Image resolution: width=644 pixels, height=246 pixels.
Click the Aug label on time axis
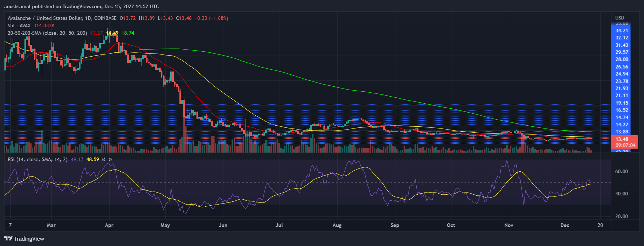[337, 225]
